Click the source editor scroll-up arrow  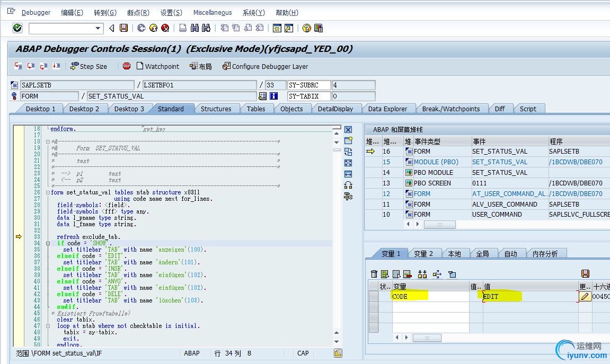tap(337, 134)
